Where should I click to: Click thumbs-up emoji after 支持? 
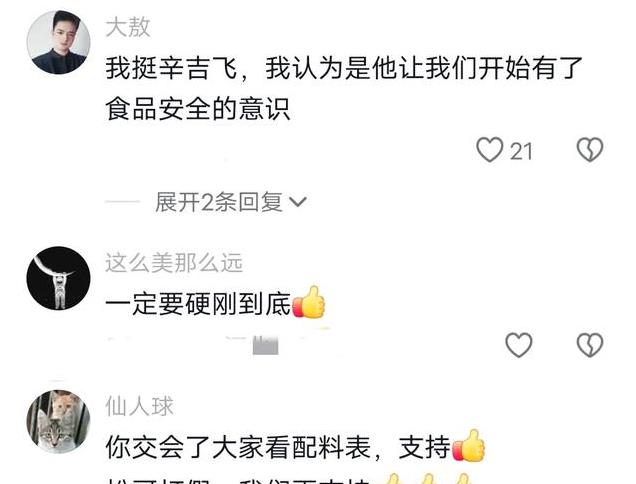point(468,445)
